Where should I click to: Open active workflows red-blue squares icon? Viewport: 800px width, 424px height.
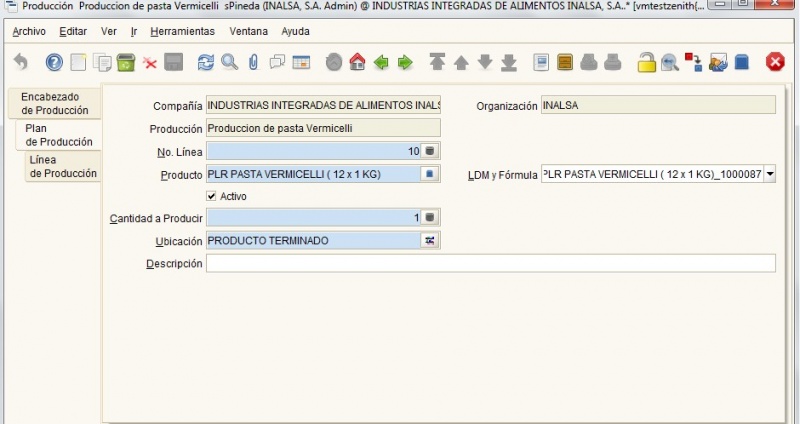(693, 62)
